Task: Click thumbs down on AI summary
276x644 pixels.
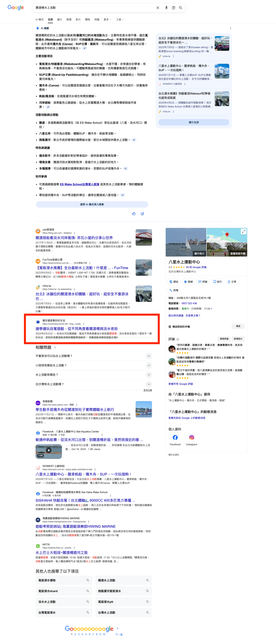Action: click(x=142, y=214)
